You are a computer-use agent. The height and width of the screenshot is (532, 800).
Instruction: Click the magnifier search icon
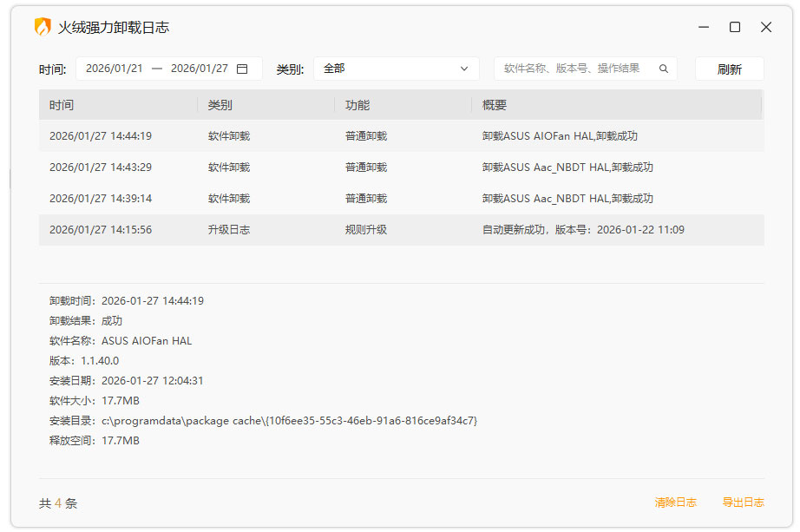point(664,67)
